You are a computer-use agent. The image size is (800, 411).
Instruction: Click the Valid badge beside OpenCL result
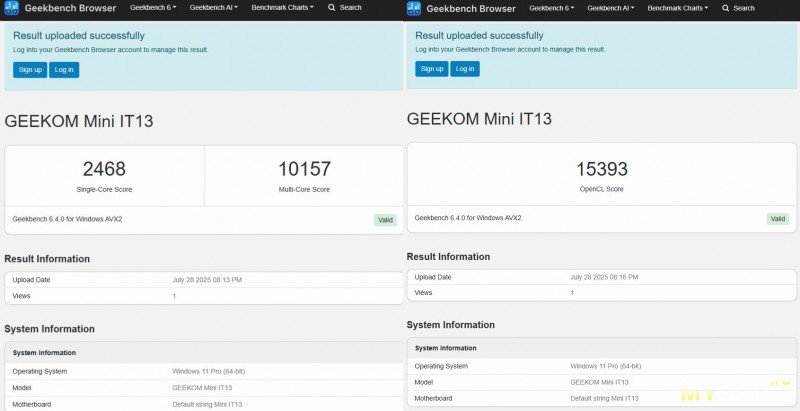[x=778, y=219]
